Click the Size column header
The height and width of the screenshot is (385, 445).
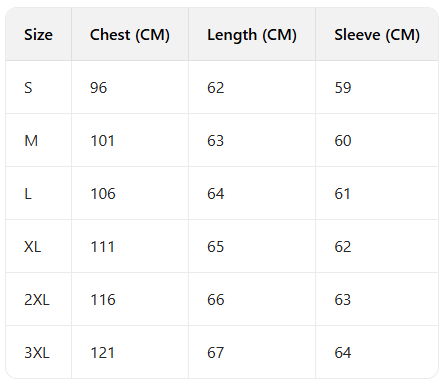[x=38, y=35]
